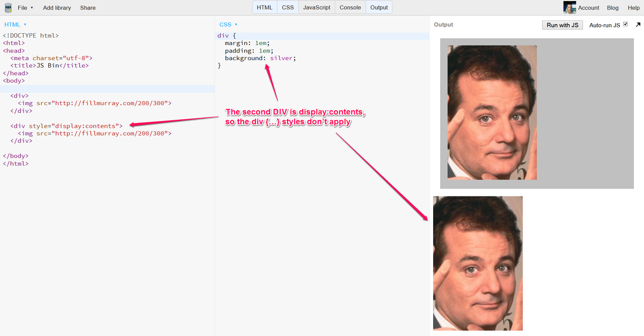Screen dimensions: 644x336
Task: Pop out output with the arrow icon
Action: click(x=638, y=25)
